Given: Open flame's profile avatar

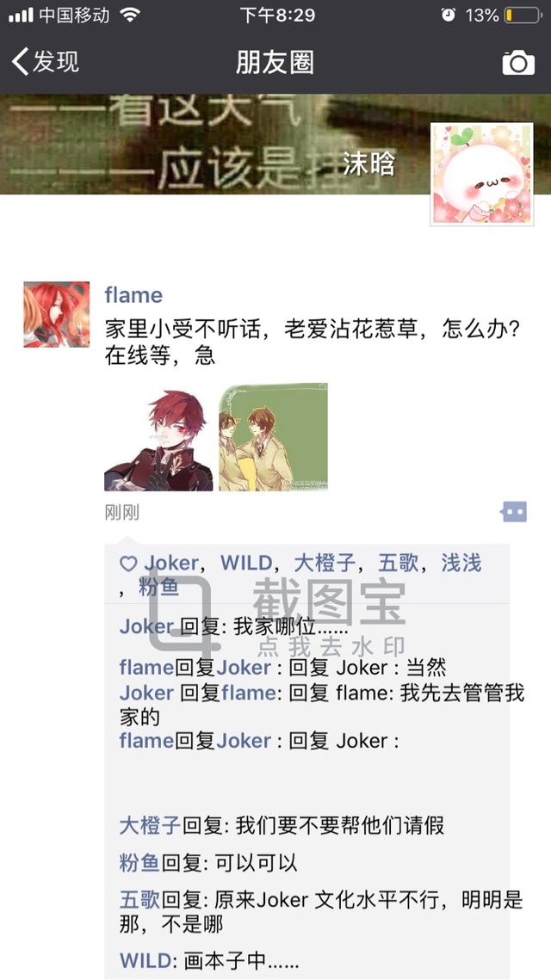Looking at the screenshot, I should (x=56, y=314).
